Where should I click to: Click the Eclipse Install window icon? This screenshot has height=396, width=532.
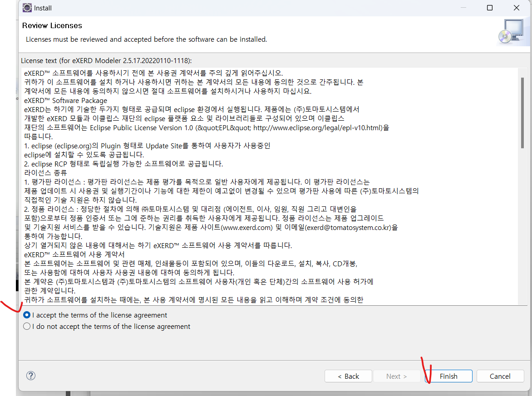[27, 8]
